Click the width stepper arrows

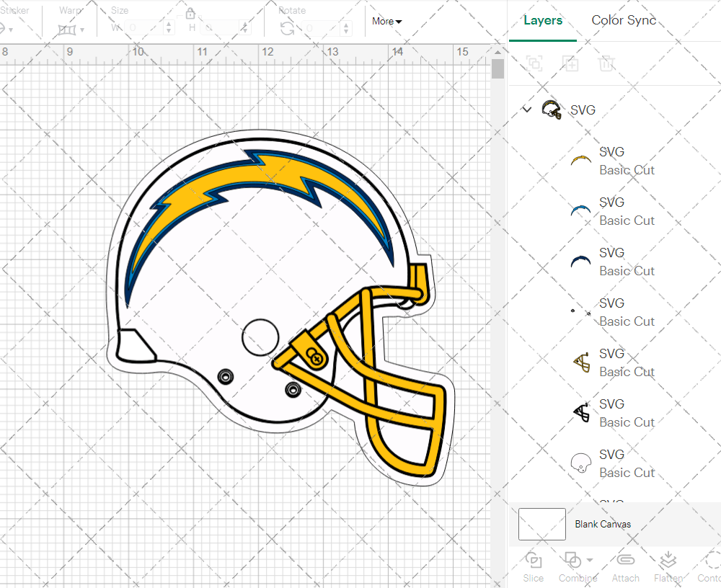tap(169, 27)
